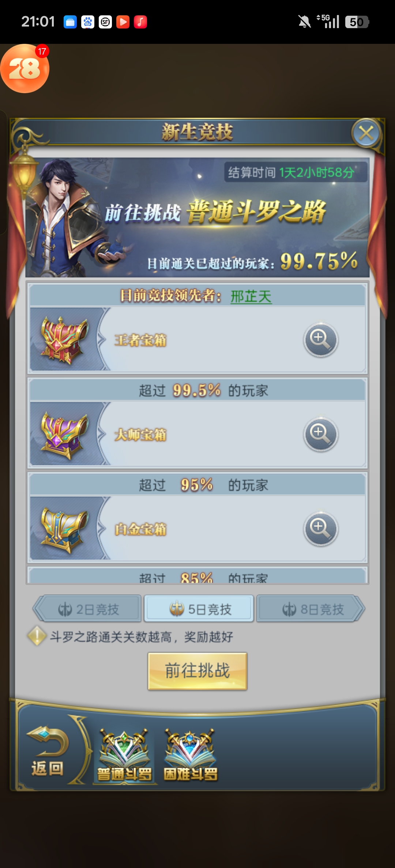This screenshot has height=868, width=395.
Task: Switch to the 2日竞技 tab
Action: click(87, 609)
